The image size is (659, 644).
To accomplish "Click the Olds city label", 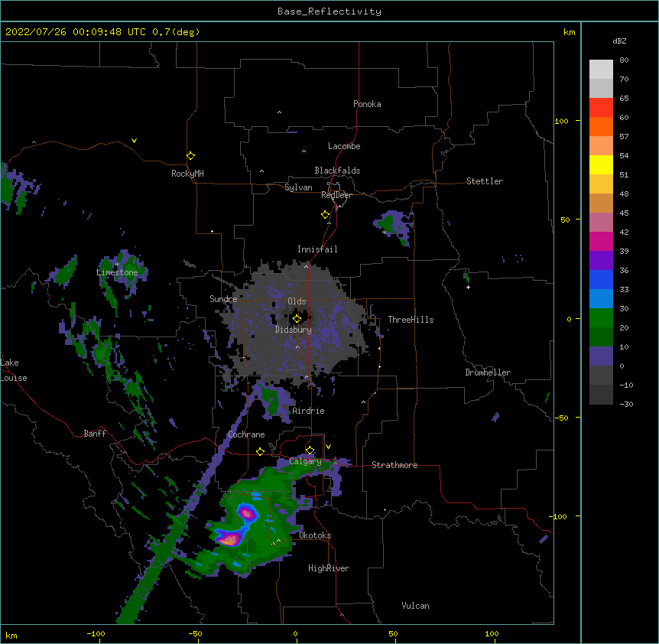I will [x=297, y=301].
